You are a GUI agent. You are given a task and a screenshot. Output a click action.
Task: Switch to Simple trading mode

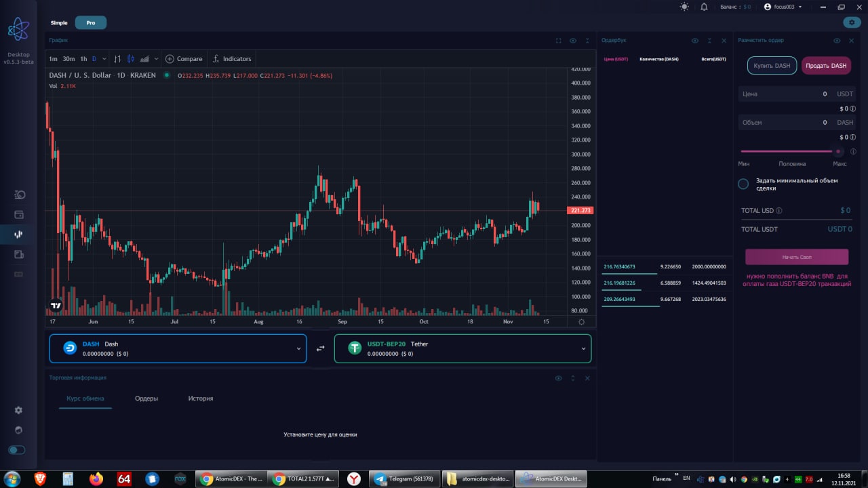59,23
